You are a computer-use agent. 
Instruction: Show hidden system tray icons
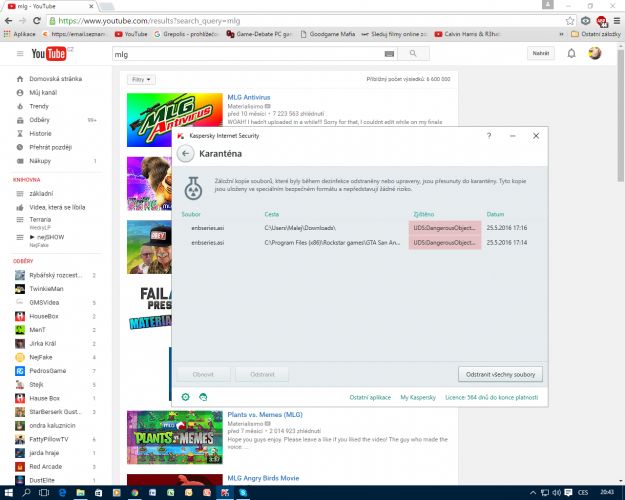tap(533, 493)
